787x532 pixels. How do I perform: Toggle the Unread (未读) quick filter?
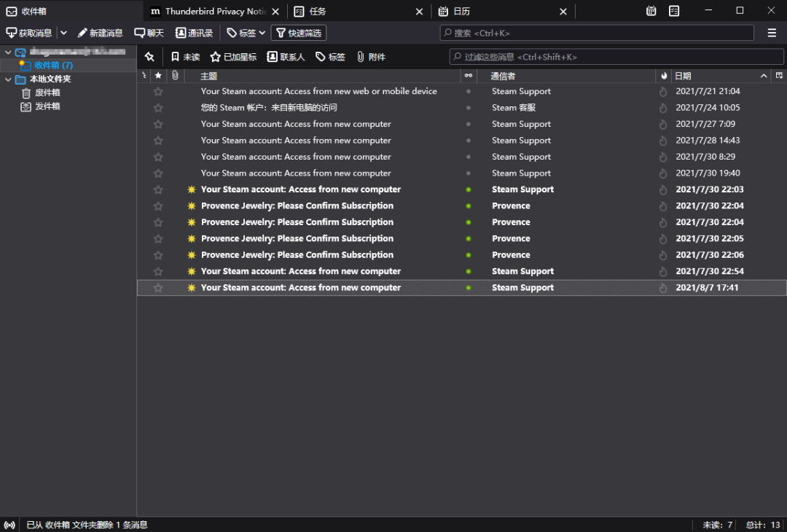185,57
